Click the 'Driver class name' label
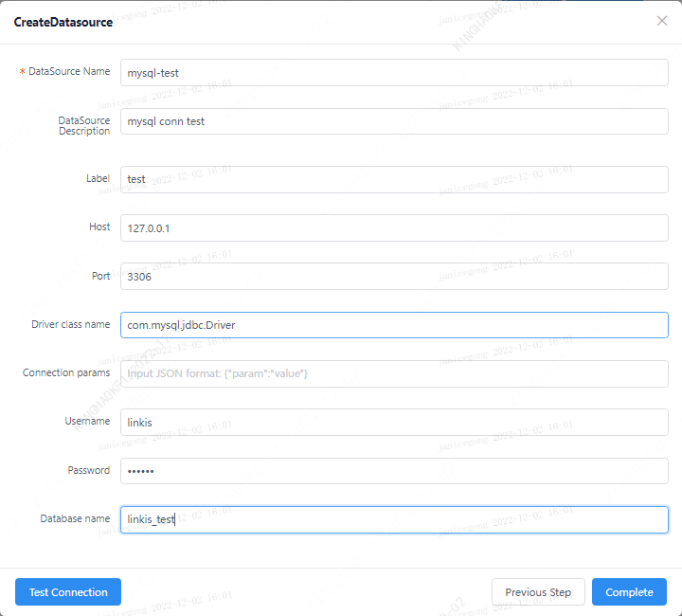 coord(71,324)
